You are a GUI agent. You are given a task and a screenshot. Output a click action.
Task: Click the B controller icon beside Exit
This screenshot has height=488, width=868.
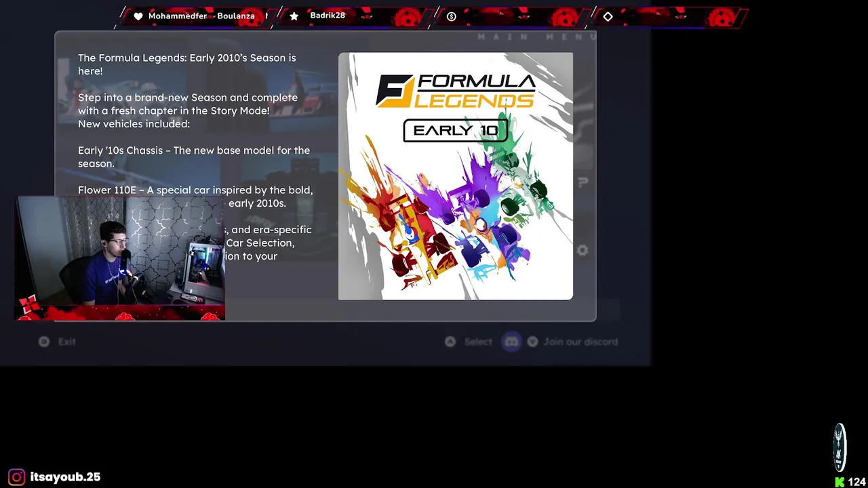click(x=44, y=342)
